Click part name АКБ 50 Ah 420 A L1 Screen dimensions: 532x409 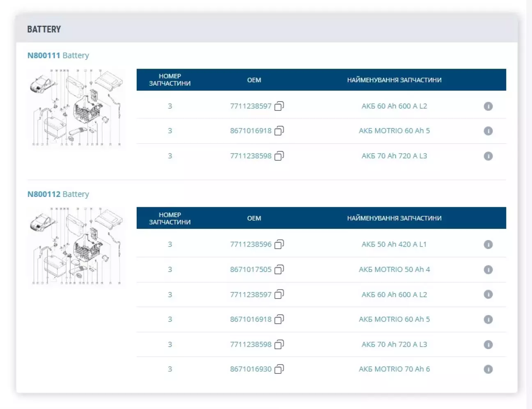coord(394,244)
